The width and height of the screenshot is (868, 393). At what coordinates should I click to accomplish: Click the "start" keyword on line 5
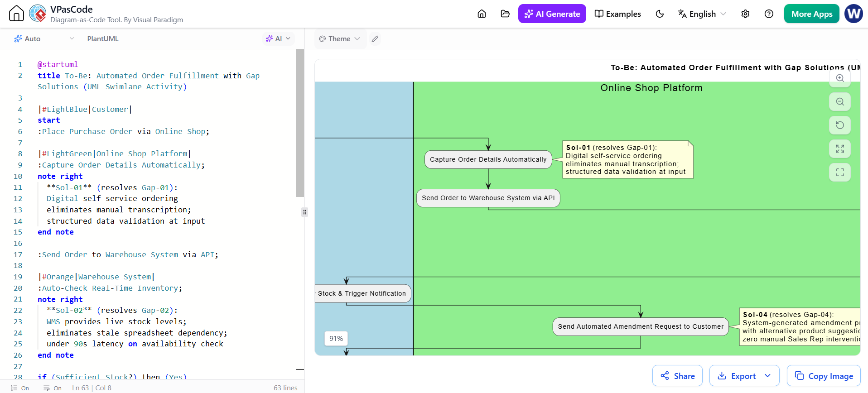click(x=48, y=120)
